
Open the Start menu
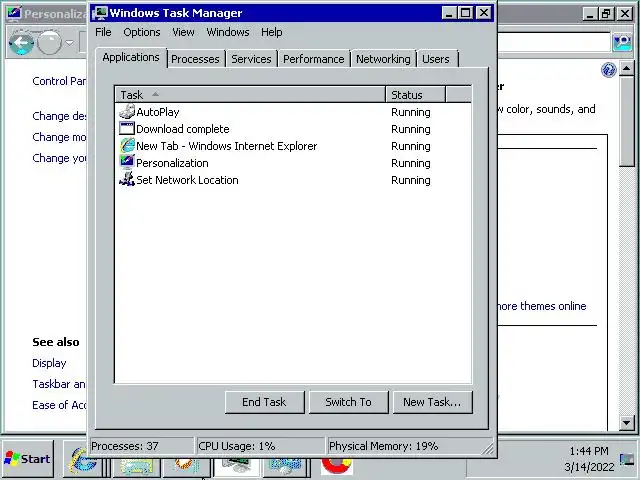pyautogui.click(x=28, y=459)
